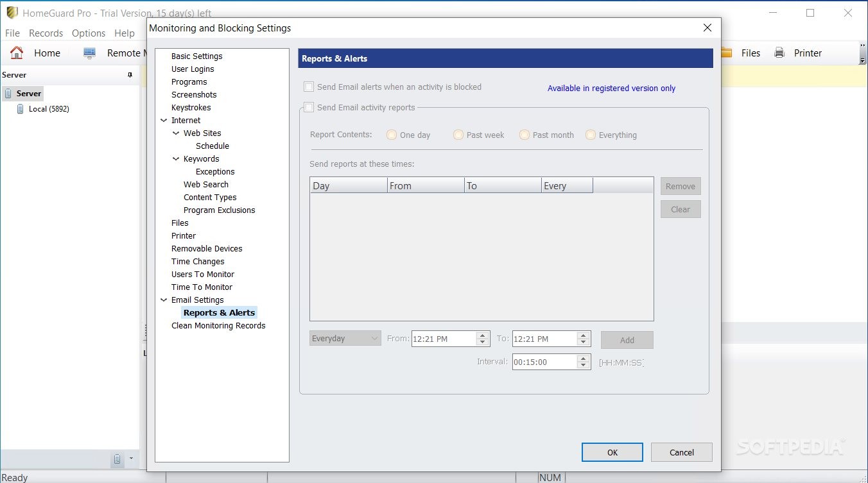Image resolution: width=868 pixels, height=483 pixels.
Task: Click the HomeGuard shield logo in title bar
Action: pyautogui.click(x=12, y=13)
